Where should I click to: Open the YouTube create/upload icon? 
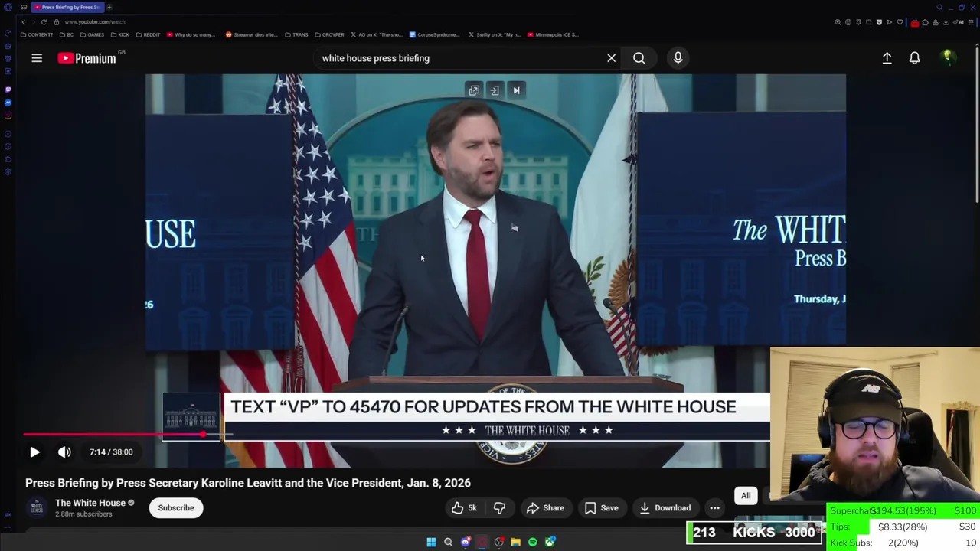tap(887, 58)
